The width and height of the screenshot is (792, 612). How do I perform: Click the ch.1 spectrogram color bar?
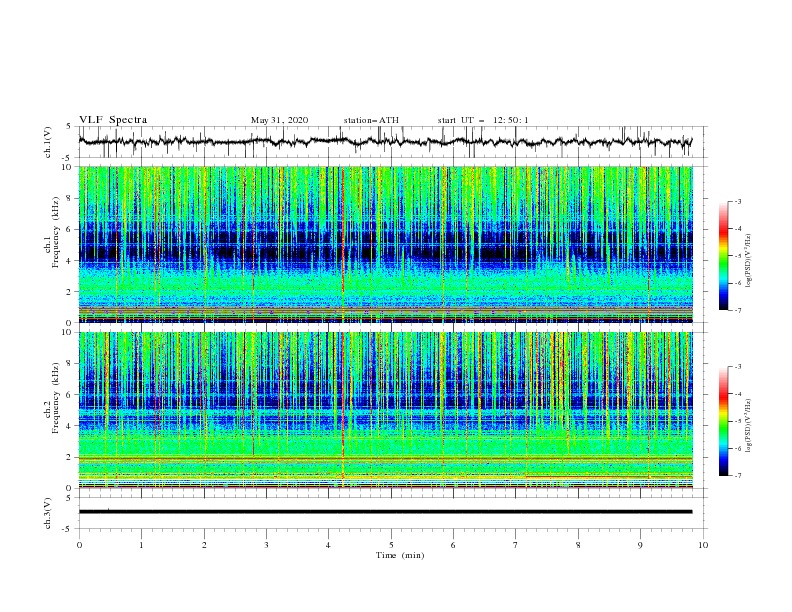coord(724,256)
